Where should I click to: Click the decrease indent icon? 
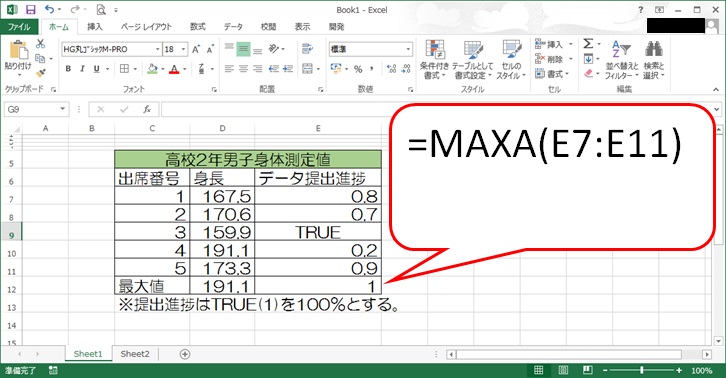(x=274, y=69)
